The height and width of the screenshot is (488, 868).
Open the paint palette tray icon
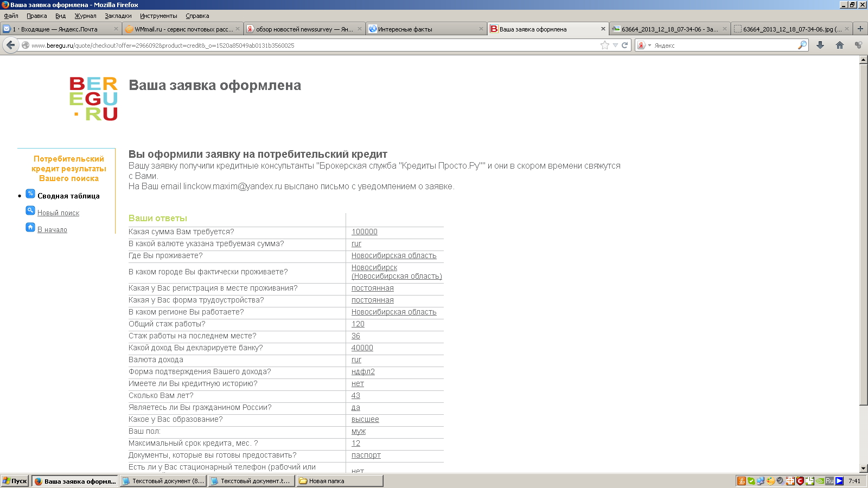[770, 481]
